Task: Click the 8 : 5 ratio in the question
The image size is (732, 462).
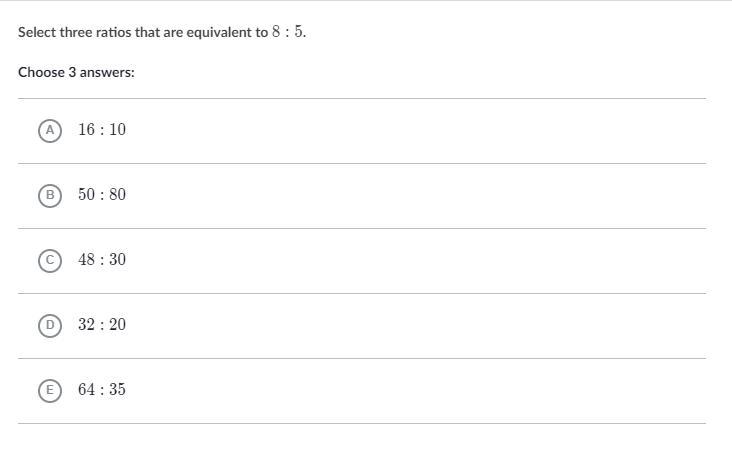Action: point(288,32)
